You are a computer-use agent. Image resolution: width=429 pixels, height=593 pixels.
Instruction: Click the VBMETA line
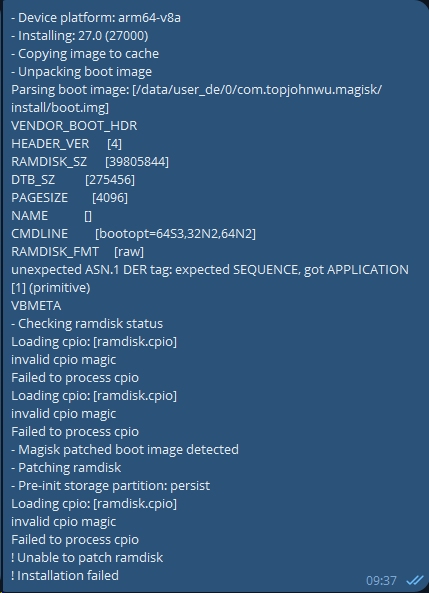click(36, 306)
